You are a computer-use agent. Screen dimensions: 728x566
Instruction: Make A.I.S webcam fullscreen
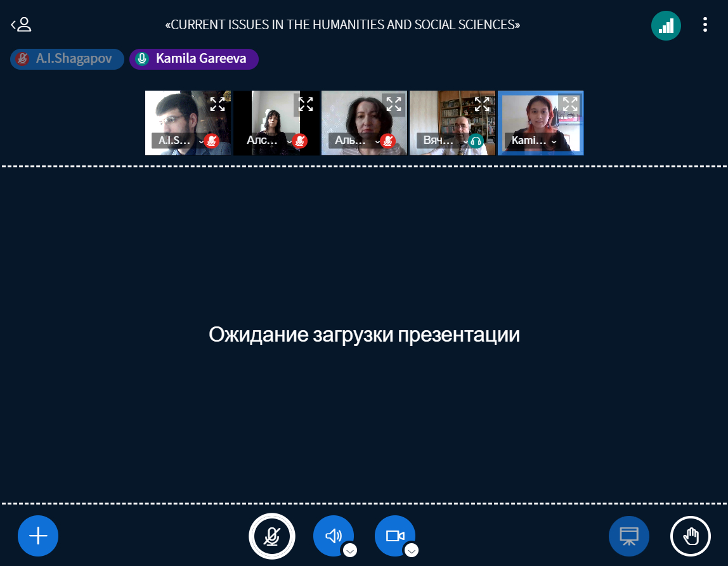coord(217,104)
